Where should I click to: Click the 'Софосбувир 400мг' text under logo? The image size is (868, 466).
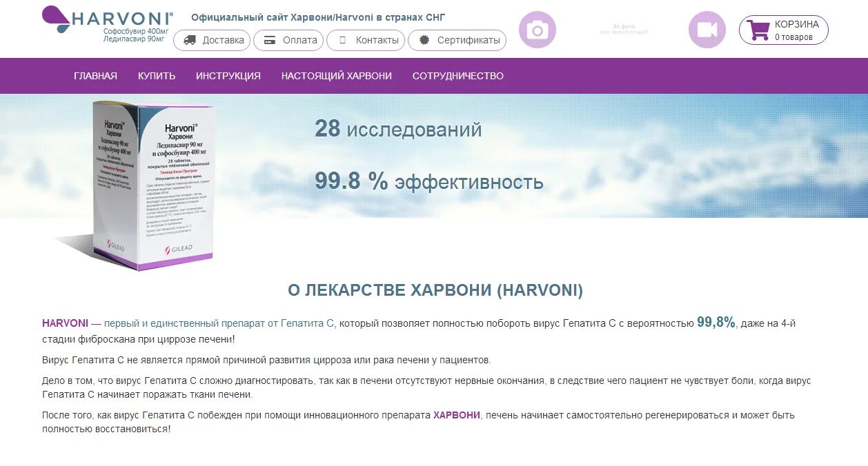pos(136,32)
